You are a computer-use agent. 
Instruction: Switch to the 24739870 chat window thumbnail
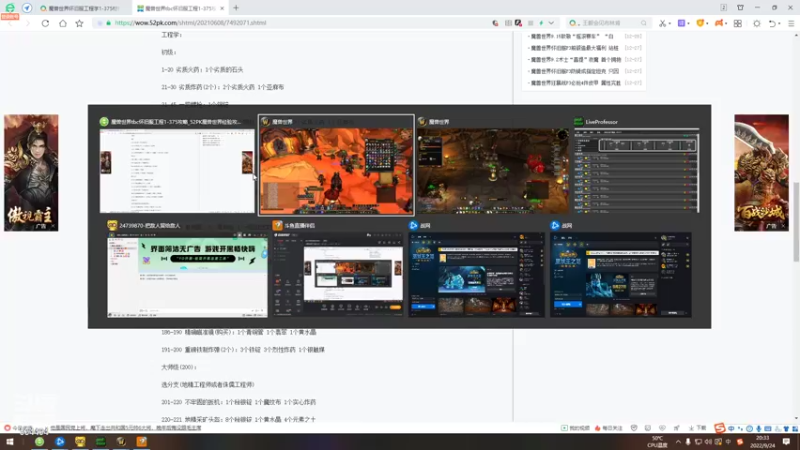tap(187, 274)
